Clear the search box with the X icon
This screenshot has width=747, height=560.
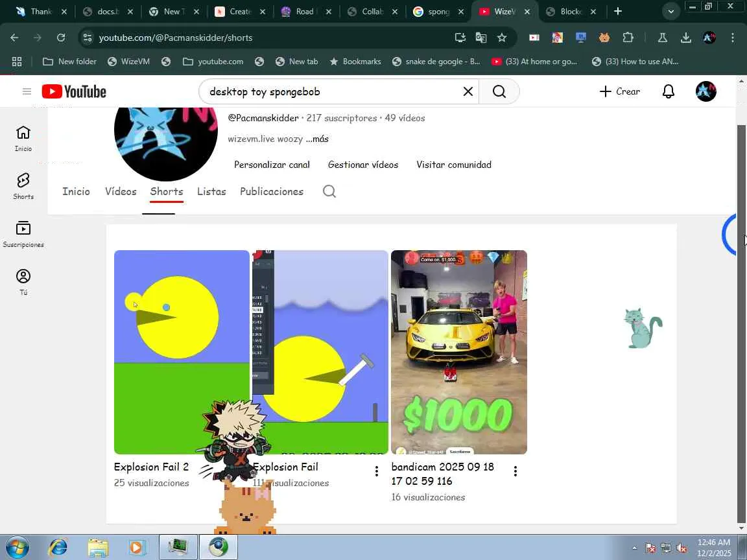tap(468, 91)
